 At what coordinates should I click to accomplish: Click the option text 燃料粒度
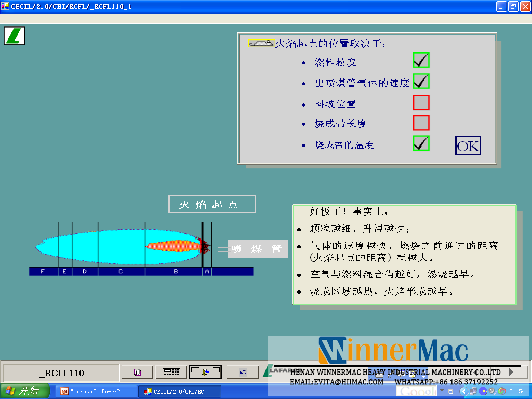click(x=335, y=62)
